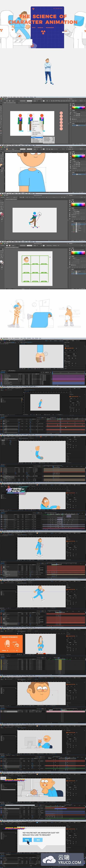Click the NO button in the resume dialog
The height and width of the screenshot is (868, 86).
pos(38,840)
